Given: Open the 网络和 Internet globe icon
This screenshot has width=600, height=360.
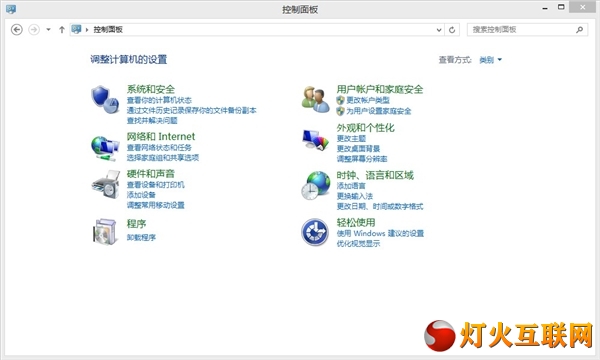Looking at the screenshot, I should pos(105,148).
